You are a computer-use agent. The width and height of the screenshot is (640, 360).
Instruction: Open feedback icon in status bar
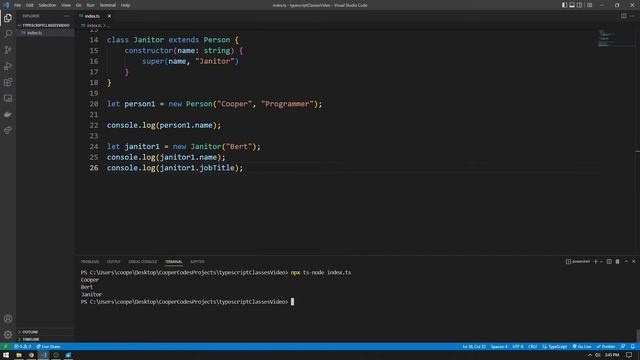(623, 347)
